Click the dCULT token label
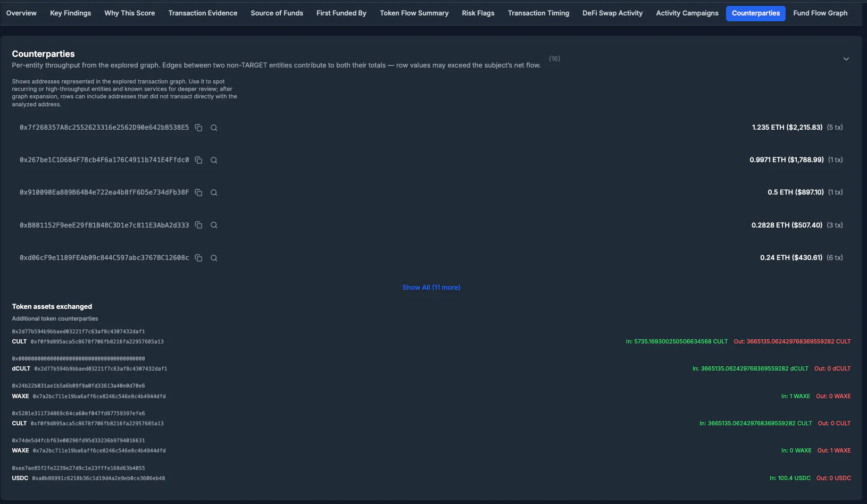867x504 pixels. pyautogui.click(x=21, y=368)
